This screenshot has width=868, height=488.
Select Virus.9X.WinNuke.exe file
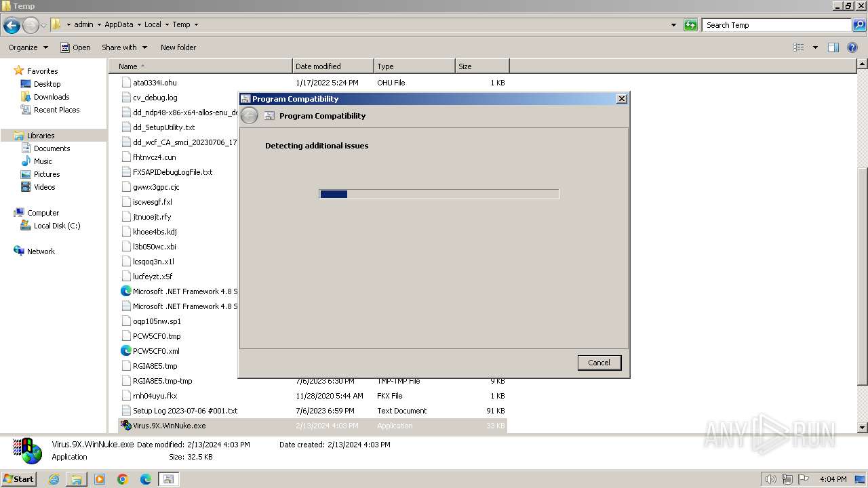(169, 426)
